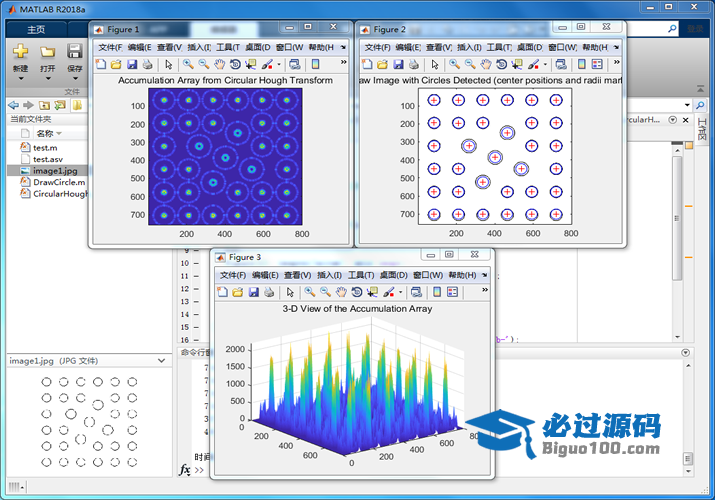Select Rotate 3D tool in Figure 1
Image resolution: width=715 pixels, height=500 pixels.
235,64
